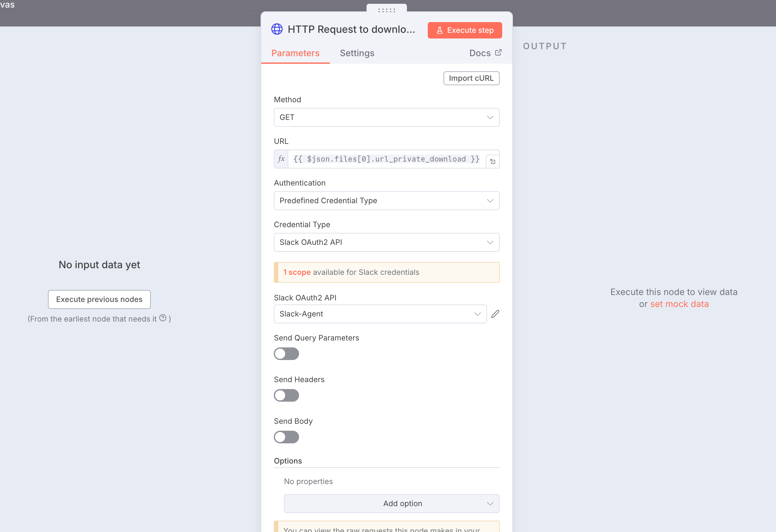
Task: Open the Credential Type Slack OAuth2 dropdown
Action: point(386,242)
